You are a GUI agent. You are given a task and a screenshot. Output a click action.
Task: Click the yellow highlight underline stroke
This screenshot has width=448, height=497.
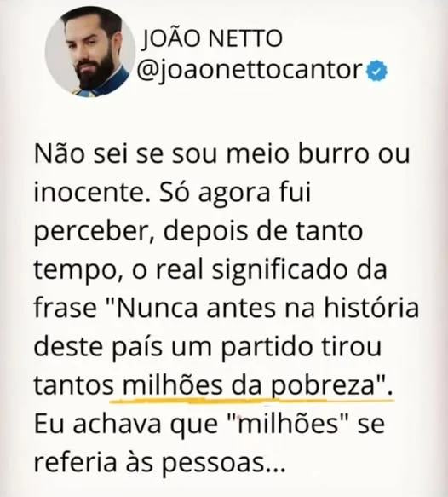coord(252,401)
